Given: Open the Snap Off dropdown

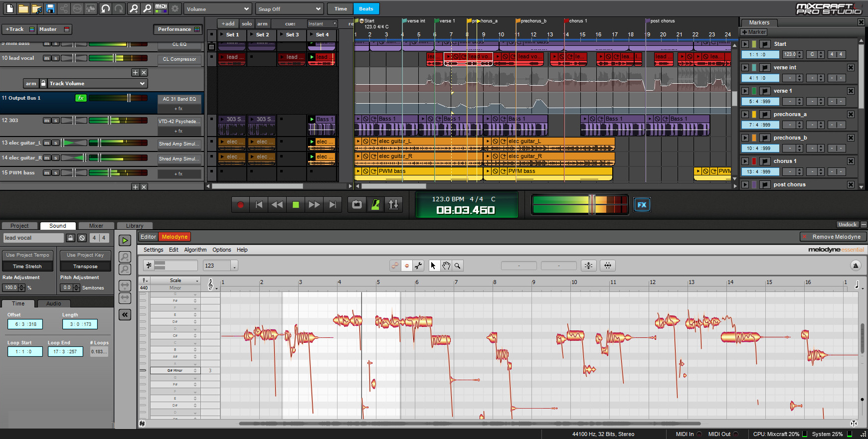Looking at the screenshot, I should pos(289,9).
